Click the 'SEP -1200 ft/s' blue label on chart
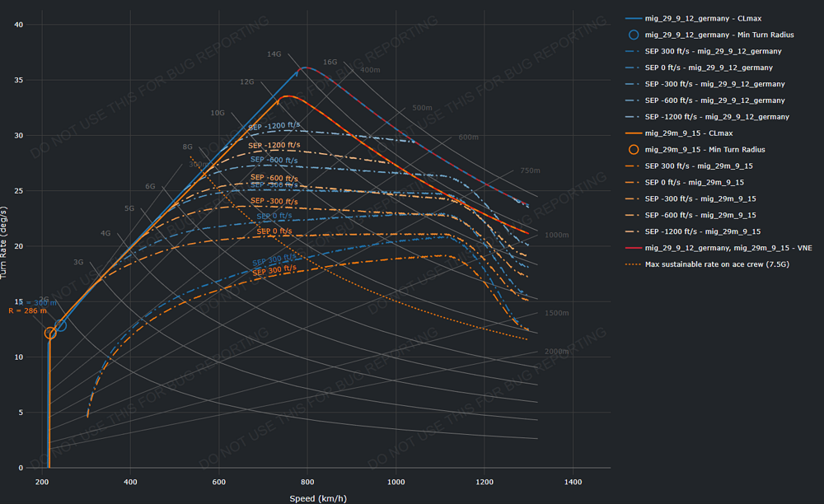This screenshot has width=824, height=504. [274, 128]
